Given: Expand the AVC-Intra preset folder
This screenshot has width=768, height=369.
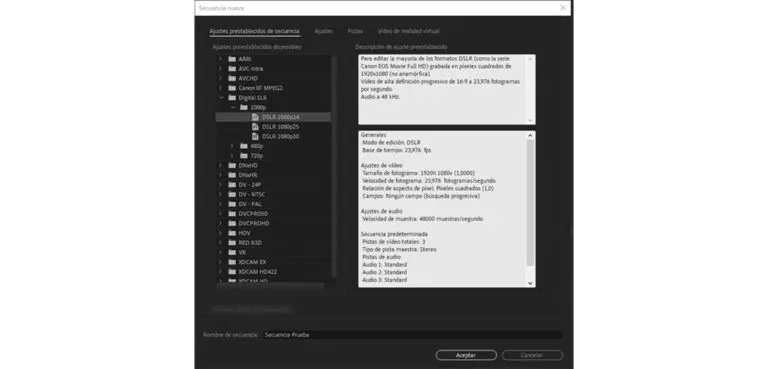Looking at the screenshot, I should click(220, 69).
